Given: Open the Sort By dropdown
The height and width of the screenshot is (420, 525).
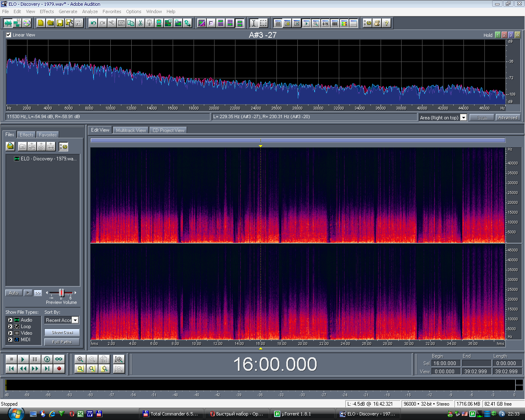Looking at the screenshot, I should click(x=75, y=320).
